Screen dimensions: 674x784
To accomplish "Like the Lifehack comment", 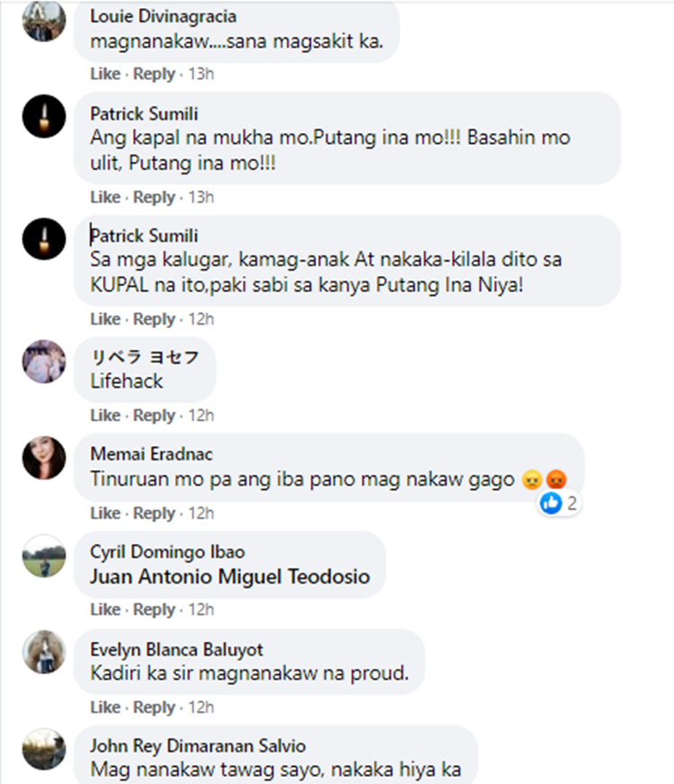I will click(105, 415).
